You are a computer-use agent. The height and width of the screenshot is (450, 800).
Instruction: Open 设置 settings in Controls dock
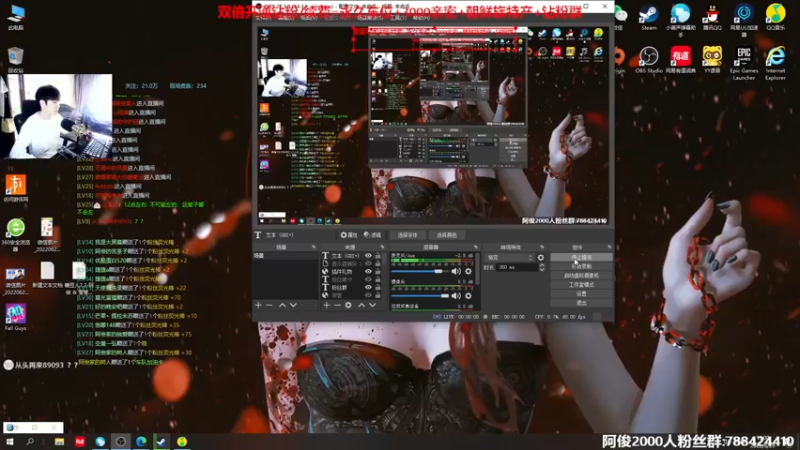coord(582,293)
